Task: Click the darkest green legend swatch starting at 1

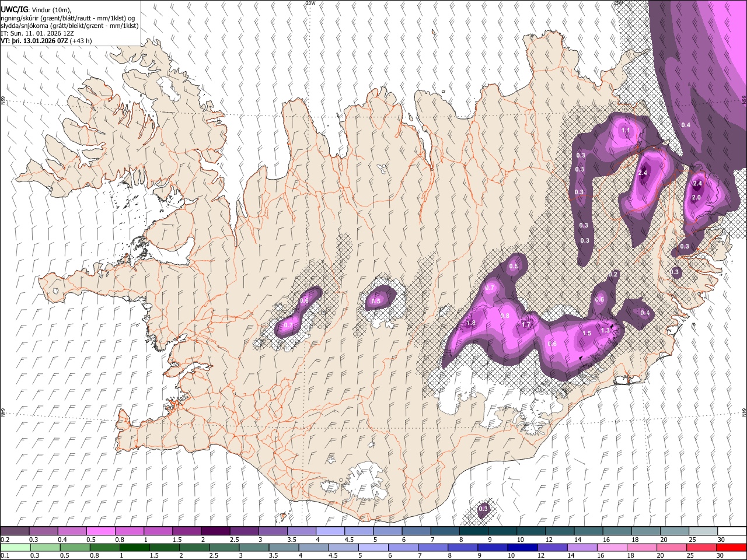Action: click(x=134, y=547)
